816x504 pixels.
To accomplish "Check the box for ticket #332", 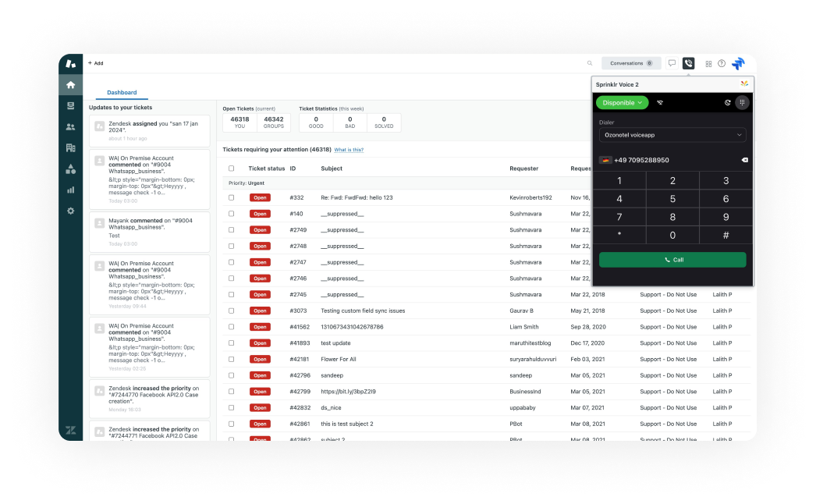I will coord(231,198).
